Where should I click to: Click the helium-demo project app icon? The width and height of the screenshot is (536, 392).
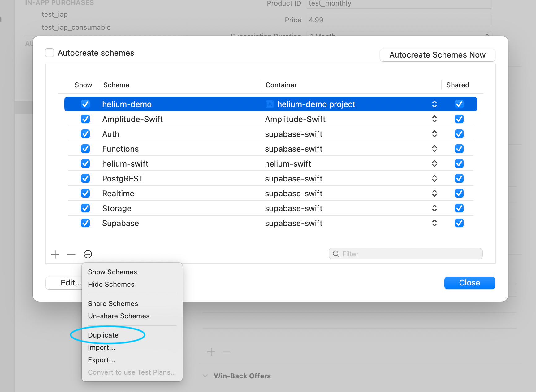pos(270,104)
